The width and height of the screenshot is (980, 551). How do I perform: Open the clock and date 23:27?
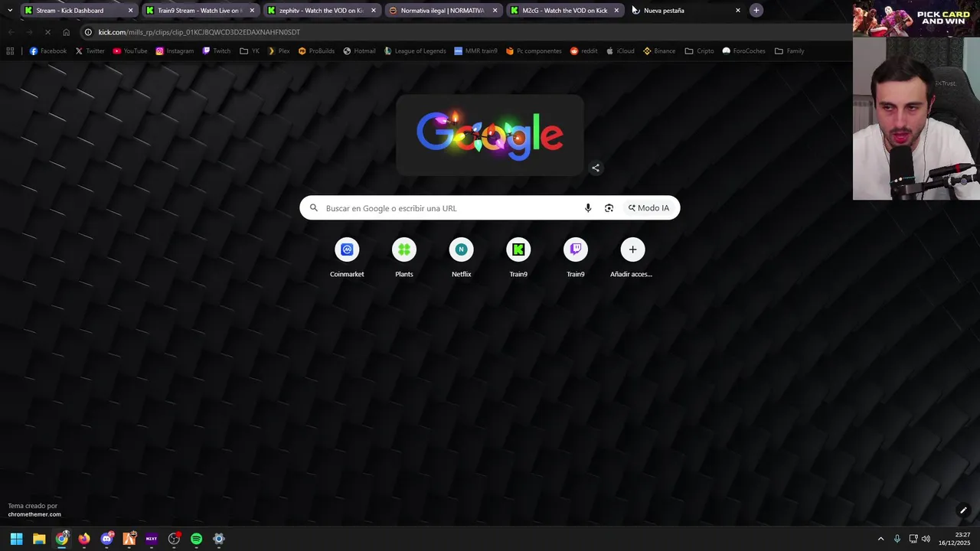(955, 539)
